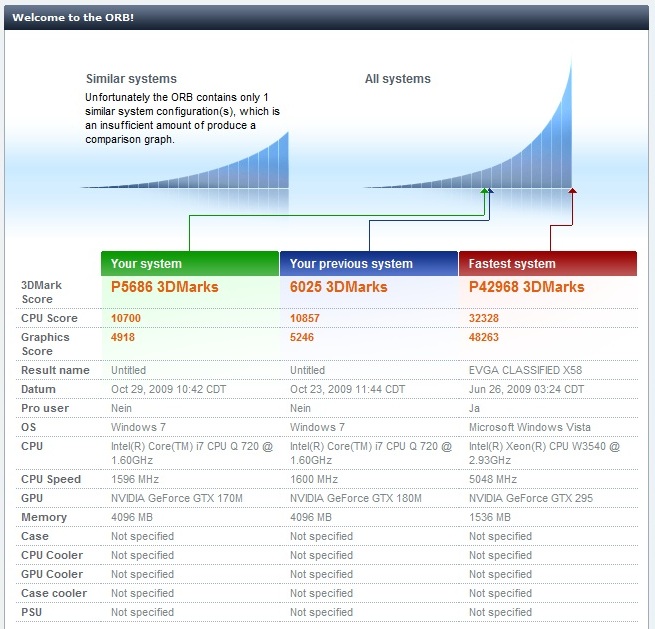
Task: Click the 'Result name' row label
Action: pos(55,370)
